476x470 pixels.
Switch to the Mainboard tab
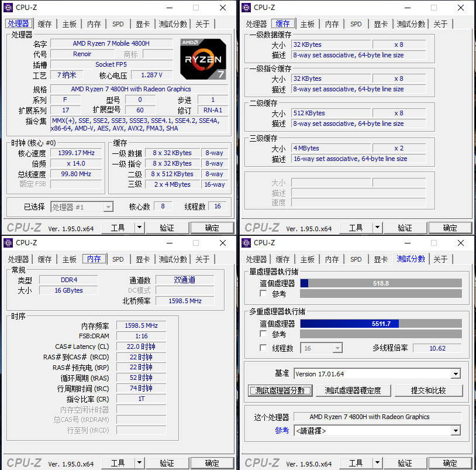click(x=69, y=24)
